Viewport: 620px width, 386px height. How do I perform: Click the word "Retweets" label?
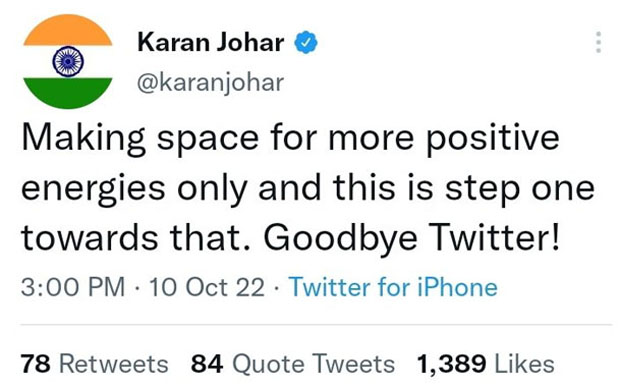coord(113,363)
